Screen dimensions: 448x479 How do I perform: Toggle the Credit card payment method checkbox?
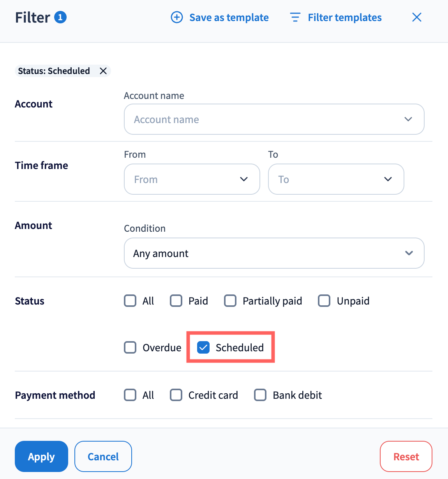tap(176, 395)
